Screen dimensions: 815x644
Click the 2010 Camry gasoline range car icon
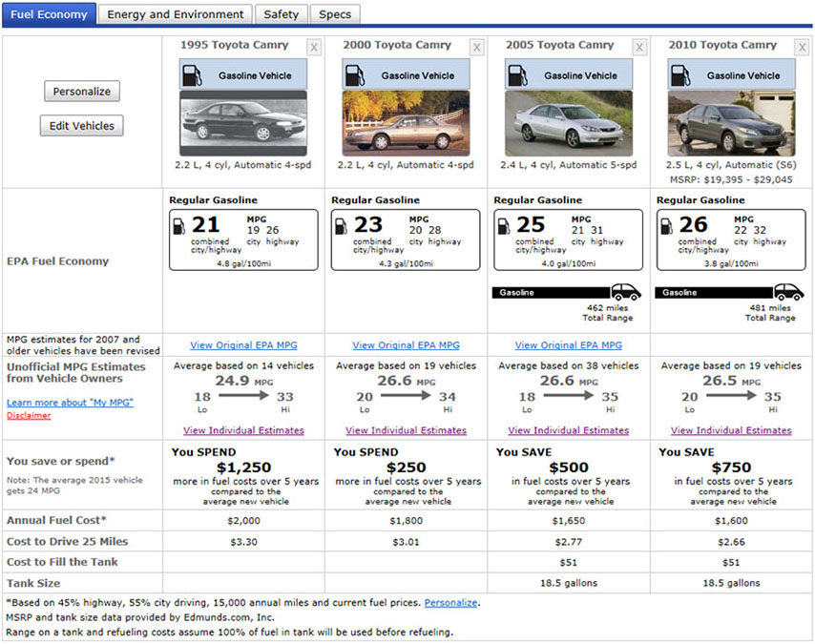[x=787, y=292]
